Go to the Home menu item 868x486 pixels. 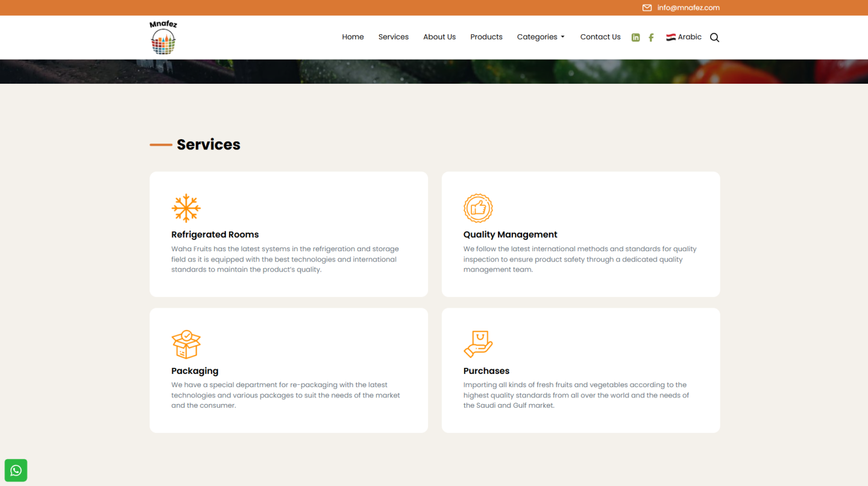[353, 37]
